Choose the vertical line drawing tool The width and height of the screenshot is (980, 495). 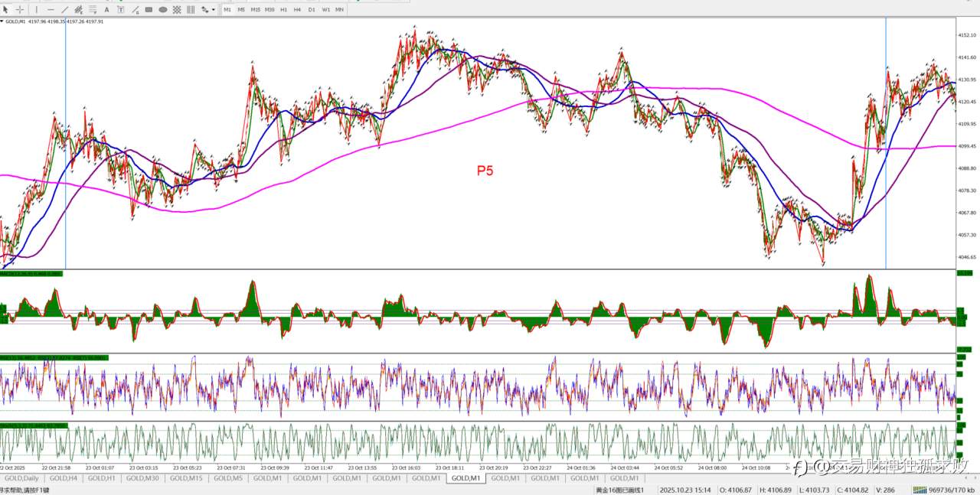(x=36, y=10)
